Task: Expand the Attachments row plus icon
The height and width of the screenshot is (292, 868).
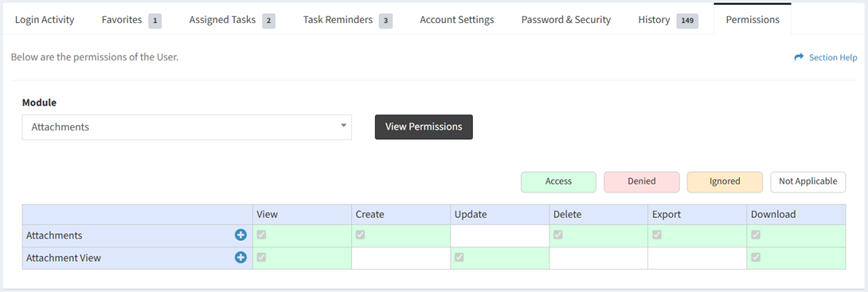Action: pos(240,235)
